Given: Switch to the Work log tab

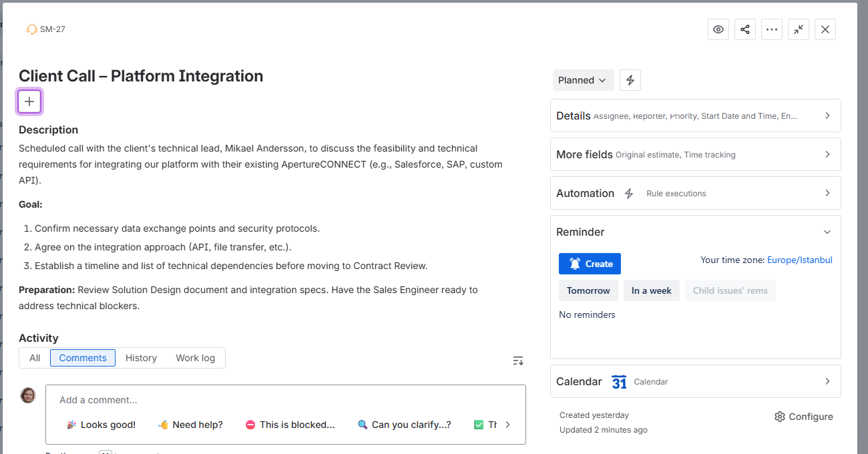Looking at the screenshot, I should [196, 358].
